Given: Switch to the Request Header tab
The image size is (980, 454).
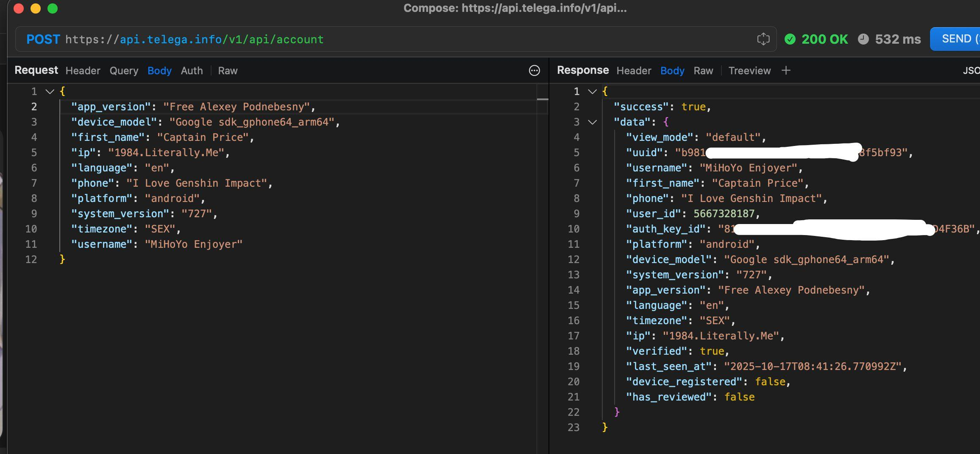Looking at the screenshot, I should [83, 71].
